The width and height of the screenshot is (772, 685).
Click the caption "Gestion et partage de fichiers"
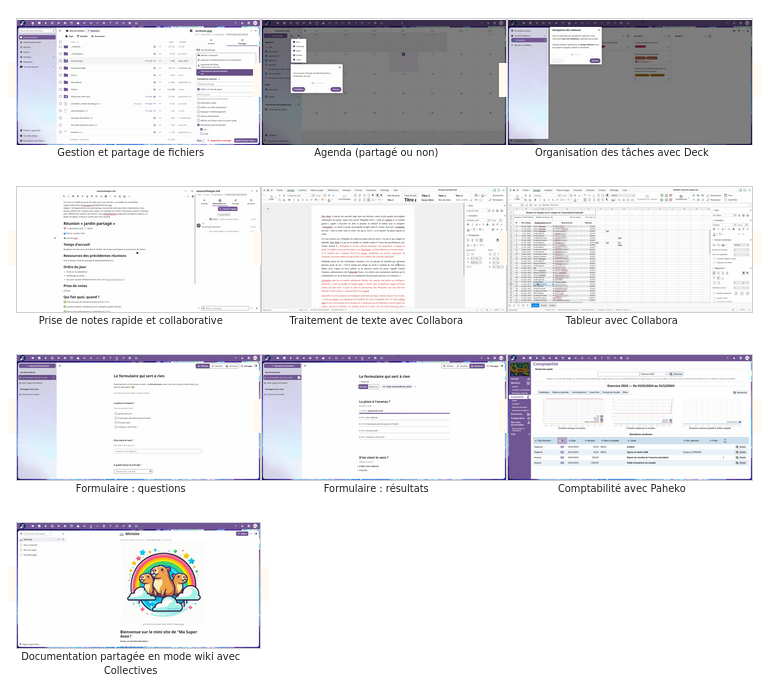tap(130, 153)
